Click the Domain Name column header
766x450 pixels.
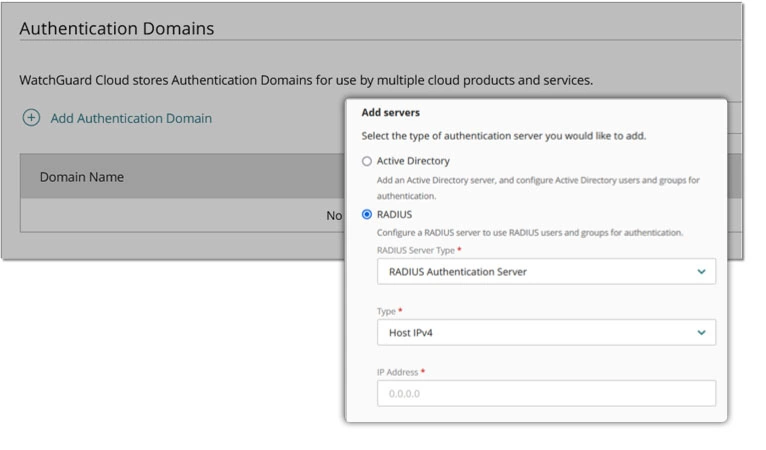tap(82, 177)
